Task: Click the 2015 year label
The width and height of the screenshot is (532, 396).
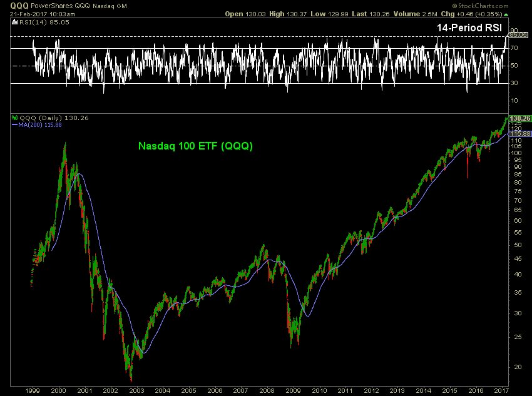Action: click(x=449, y=390)
